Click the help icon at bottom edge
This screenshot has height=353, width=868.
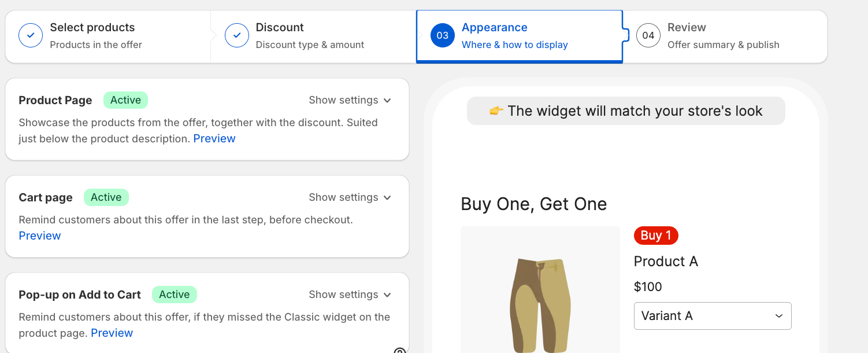(400, 350)
